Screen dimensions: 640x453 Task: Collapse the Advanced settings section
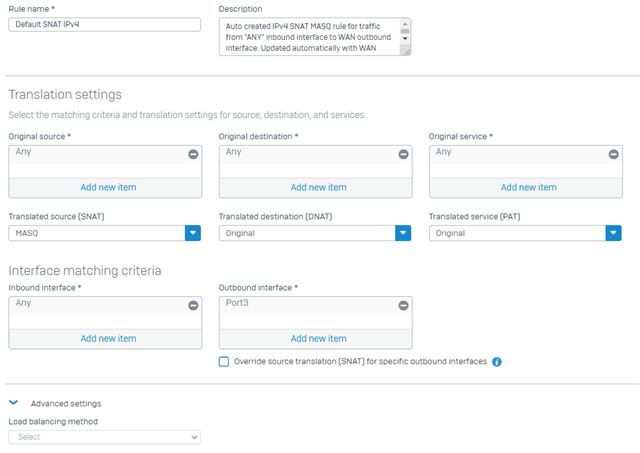[13, 403]
